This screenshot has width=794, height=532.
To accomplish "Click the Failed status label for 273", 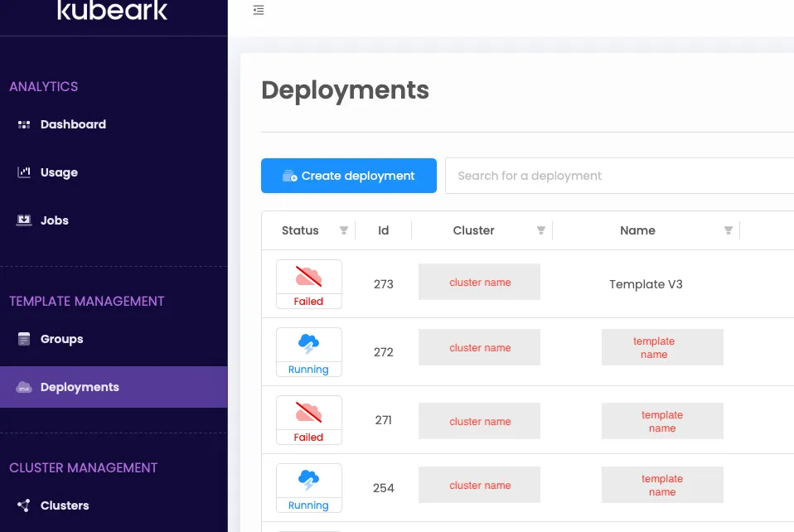I will (x=308, y=301).
